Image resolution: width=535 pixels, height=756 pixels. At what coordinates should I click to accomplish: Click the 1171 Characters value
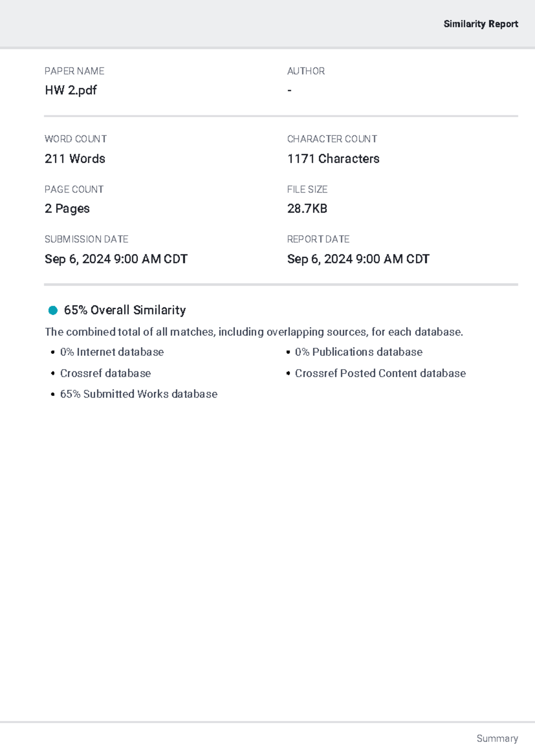tap(333, 159)
